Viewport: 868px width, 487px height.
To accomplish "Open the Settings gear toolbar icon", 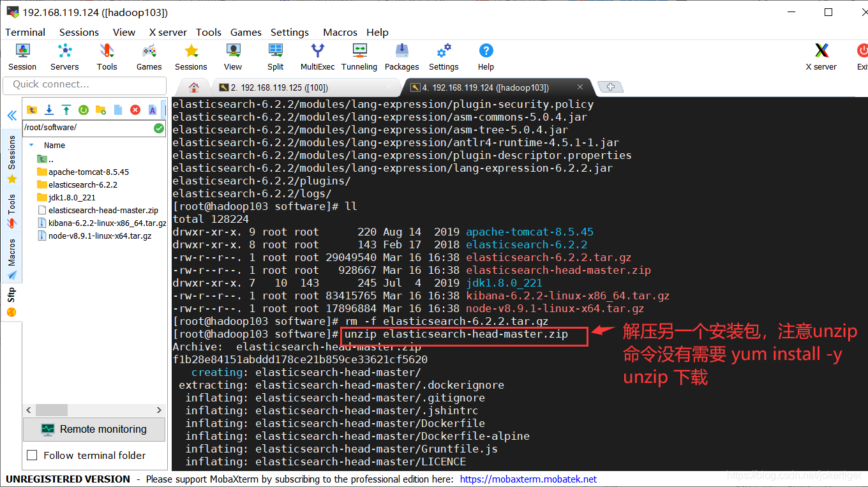I will coord(444,57).
